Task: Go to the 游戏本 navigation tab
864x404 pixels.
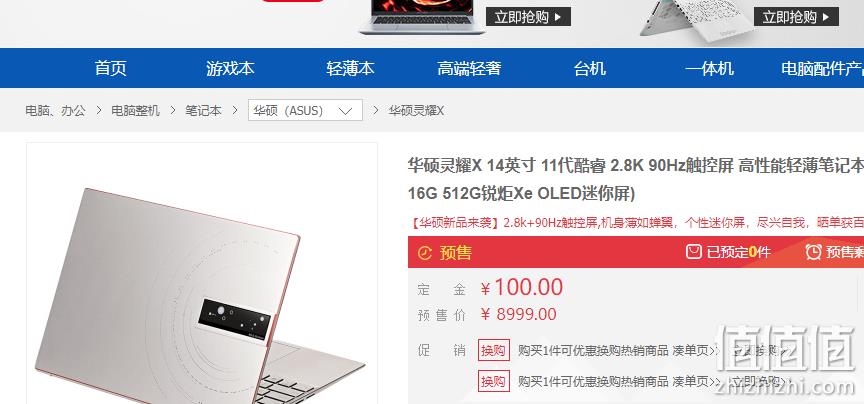Action: point(230,68)
